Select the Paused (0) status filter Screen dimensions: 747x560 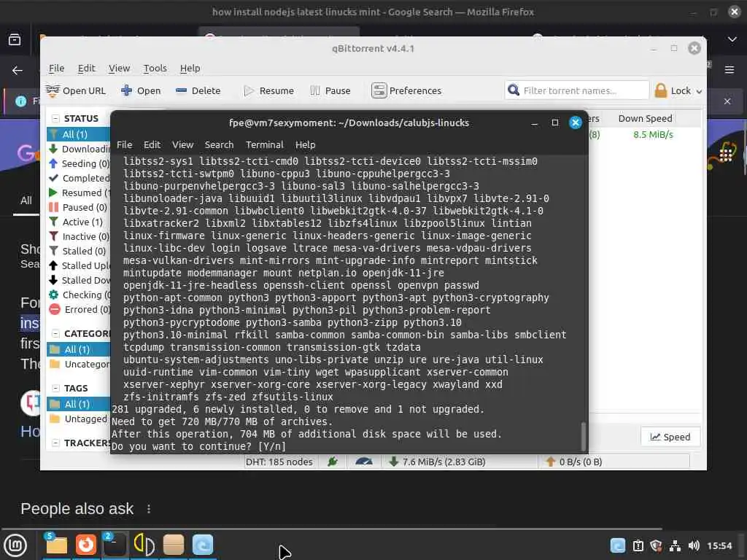click(79, 207)
